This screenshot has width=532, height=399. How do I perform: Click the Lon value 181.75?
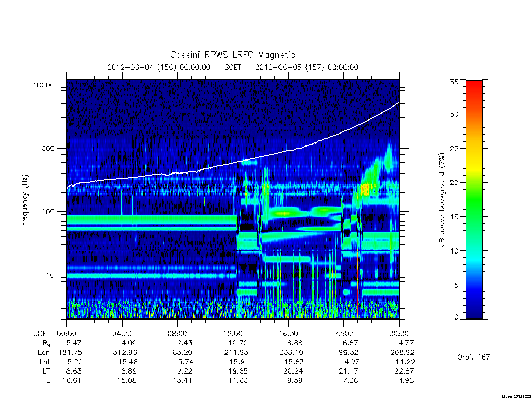click(x=70, y=353)
